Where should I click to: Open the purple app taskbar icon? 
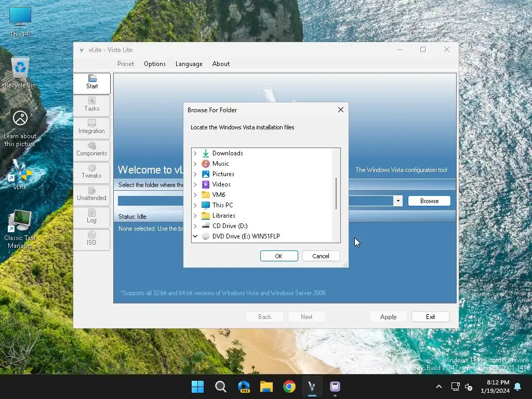(x=335, y=387)
